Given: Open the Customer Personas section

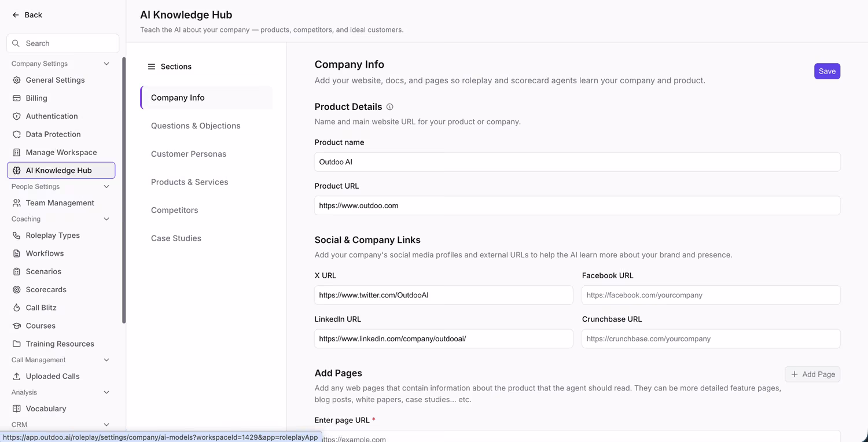Looking at the screenshot, I should tap(206, 154).
